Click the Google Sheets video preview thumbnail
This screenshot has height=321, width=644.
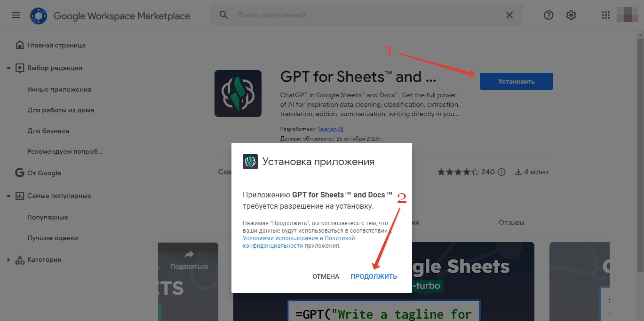tap(384, 282)
